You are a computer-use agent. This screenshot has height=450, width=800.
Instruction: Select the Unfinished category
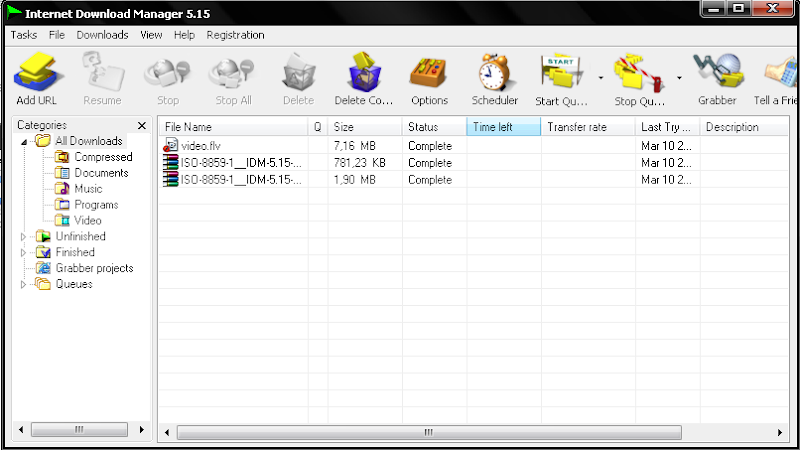[70, 236]
